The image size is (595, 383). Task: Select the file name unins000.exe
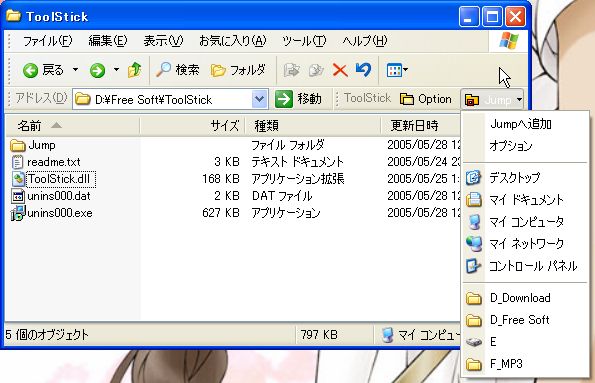(x=60, y=213)
